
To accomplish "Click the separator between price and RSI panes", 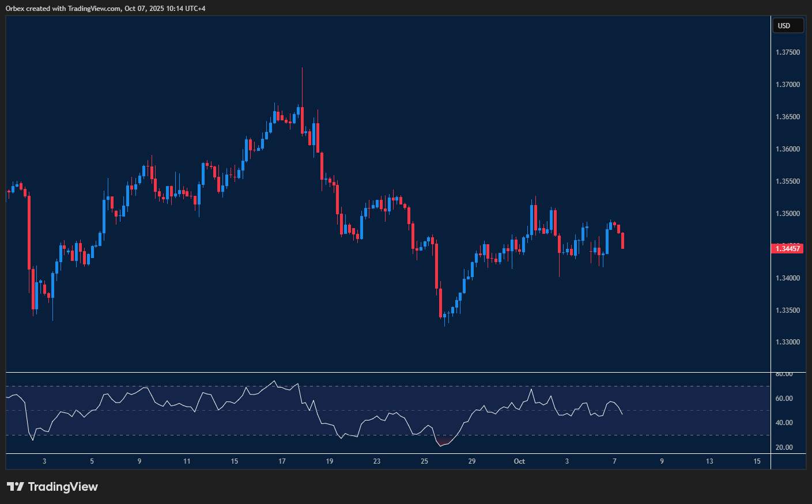I will (388, 373).
